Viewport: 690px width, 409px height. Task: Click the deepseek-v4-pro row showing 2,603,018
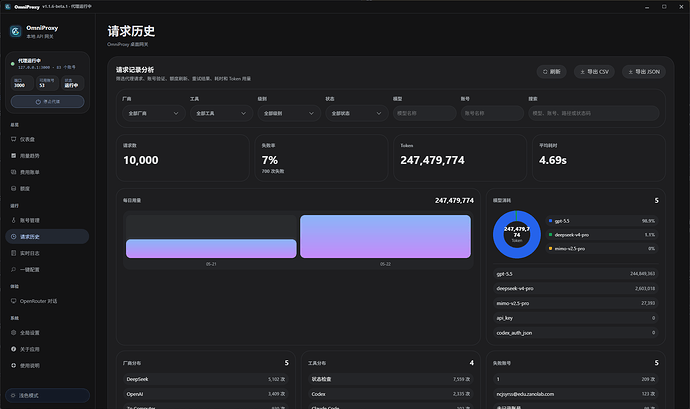point(576,288)
